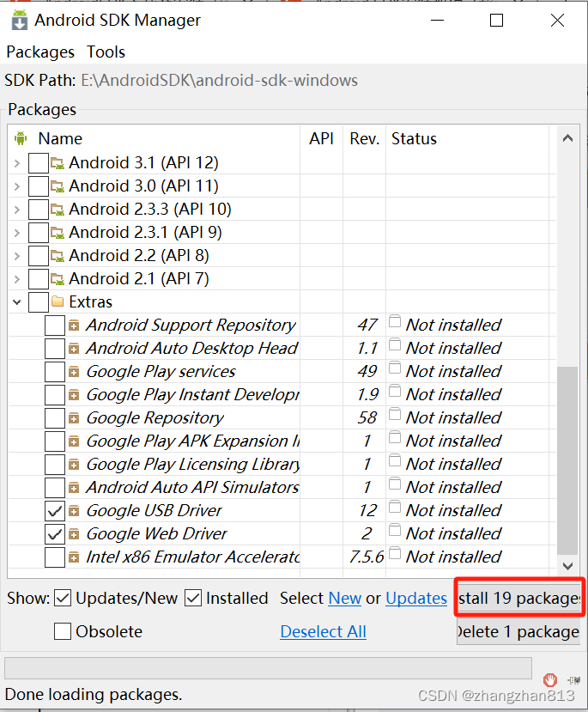Open the Tools menu
Image resolution: width=588 pixels, height=712 pixels.
(106, 52)
